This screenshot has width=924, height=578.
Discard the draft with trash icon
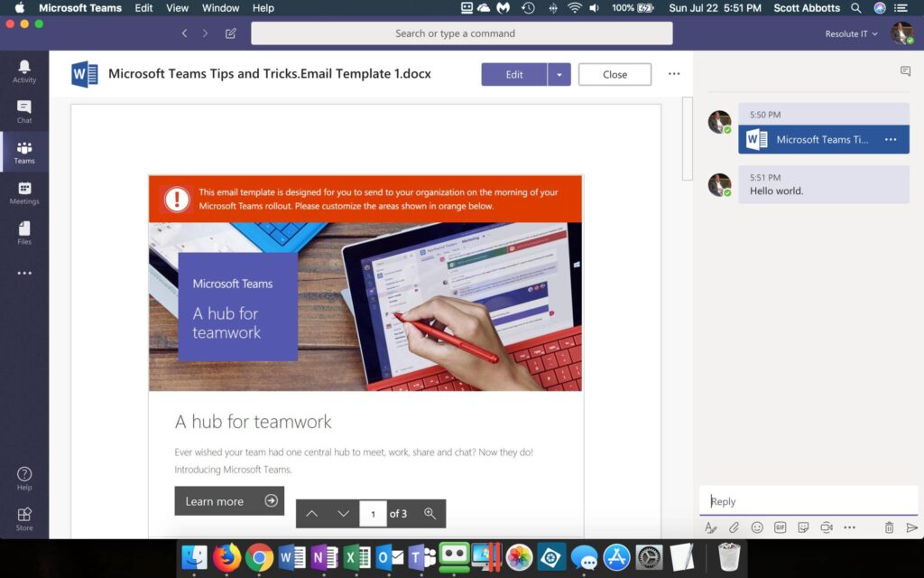click(889, 527)
